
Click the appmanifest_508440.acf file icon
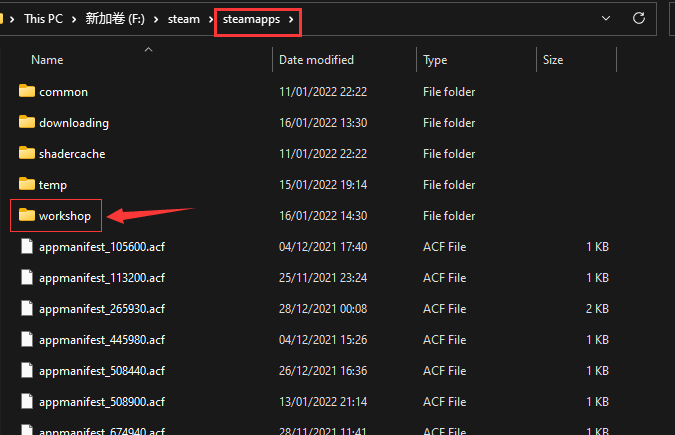27,370
